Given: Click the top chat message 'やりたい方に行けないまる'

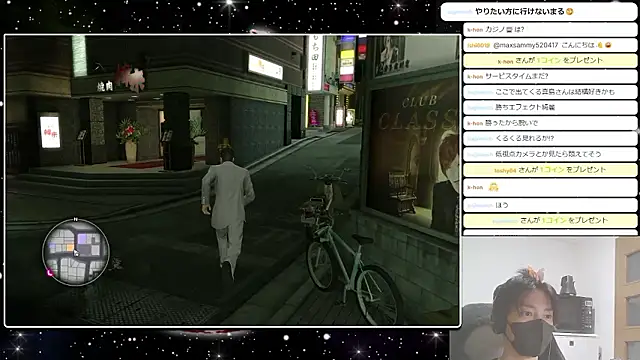Looking at the screenshot, I should pyautogui.click(x=520, y=11).
